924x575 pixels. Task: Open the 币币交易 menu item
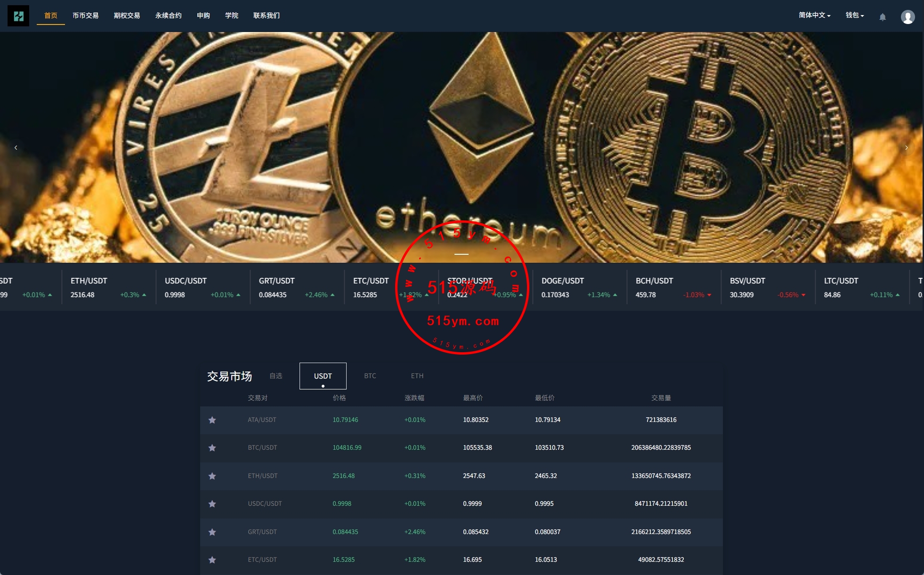[85, 16]
